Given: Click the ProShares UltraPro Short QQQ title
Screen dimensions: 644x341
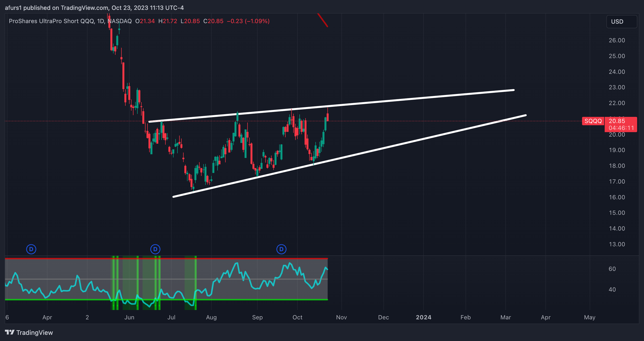Looking at the screenshot, I should tap(51, 21).
